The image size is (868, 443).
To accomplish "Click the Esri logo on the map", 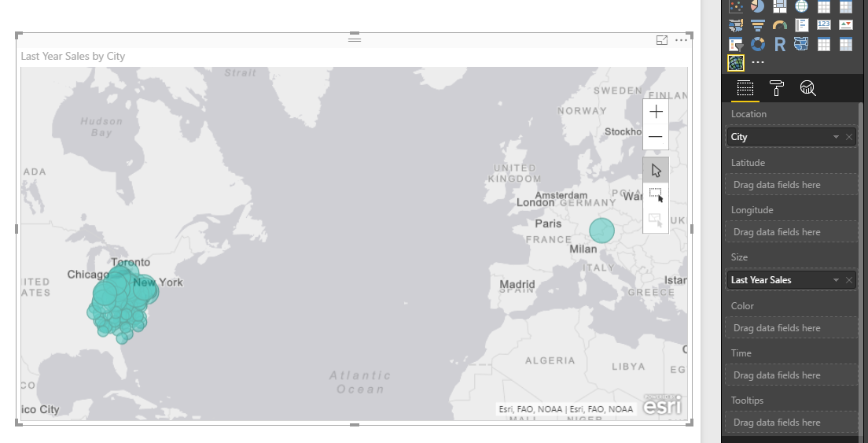I will [663, 404].
